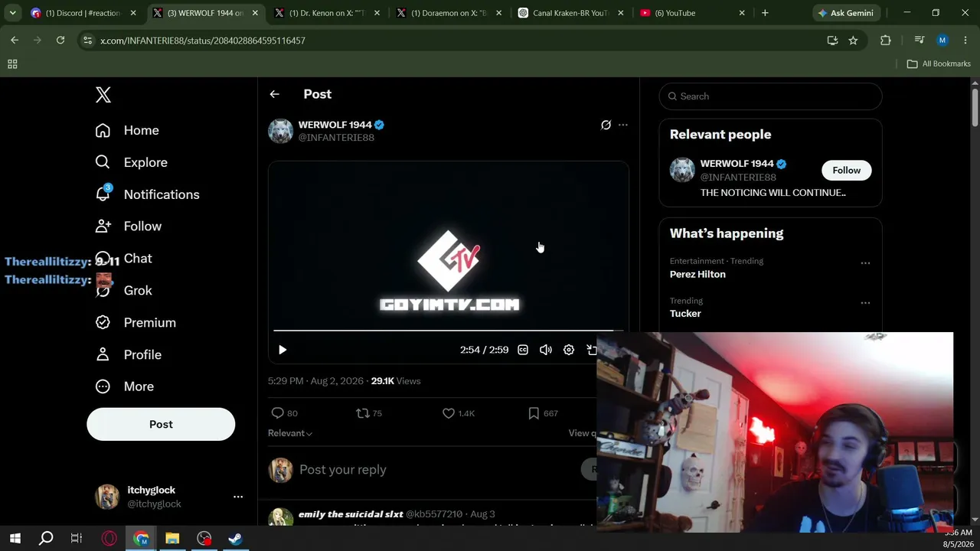Open more options for Tucker trend

865,303
